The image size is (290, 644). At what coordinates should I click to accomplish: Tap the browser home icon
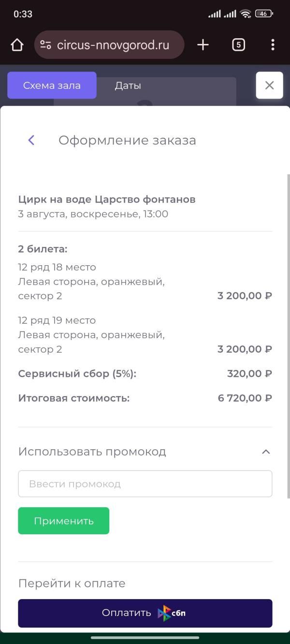pyautogui.click(x=17, y=45)
